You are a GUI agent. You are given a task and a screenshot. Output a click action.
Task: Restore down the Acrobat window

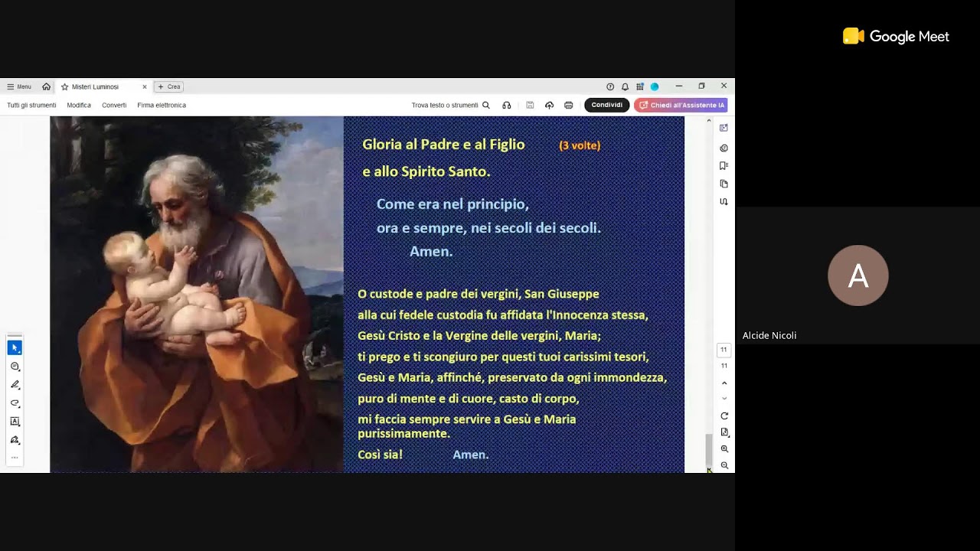click(x=701, y=86)
